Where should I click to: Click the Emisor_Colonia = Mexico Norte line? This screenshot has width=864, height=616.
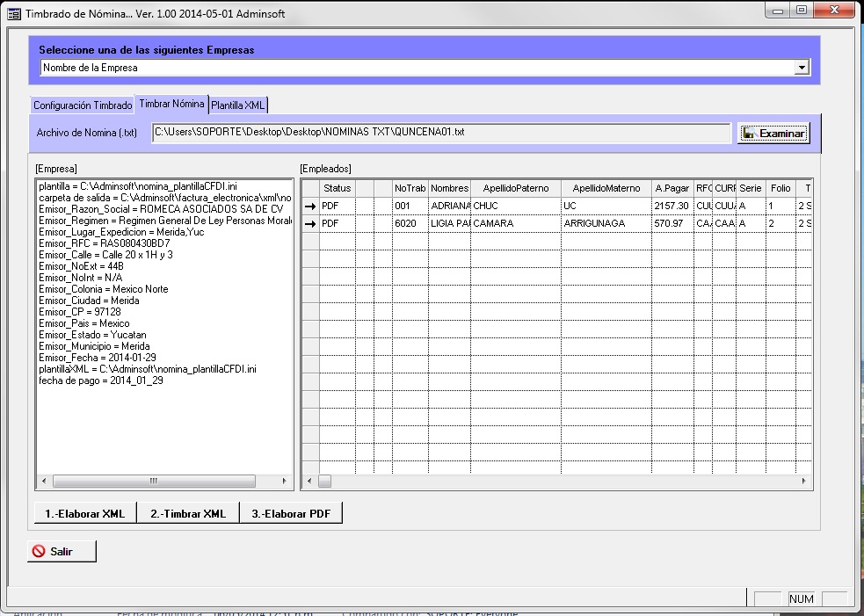click(x=104, y=289)
